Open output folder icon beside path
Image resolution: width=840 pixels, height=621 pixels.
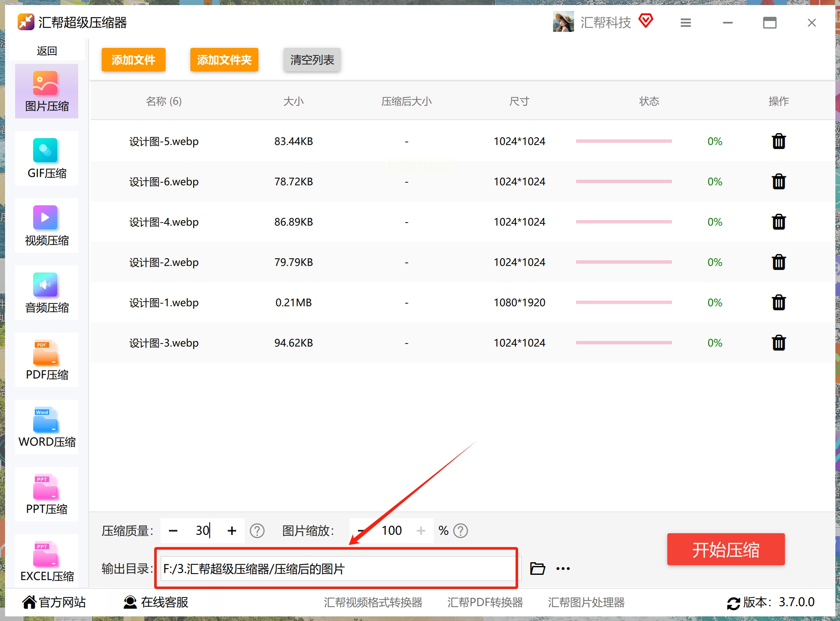coord(537,569)
